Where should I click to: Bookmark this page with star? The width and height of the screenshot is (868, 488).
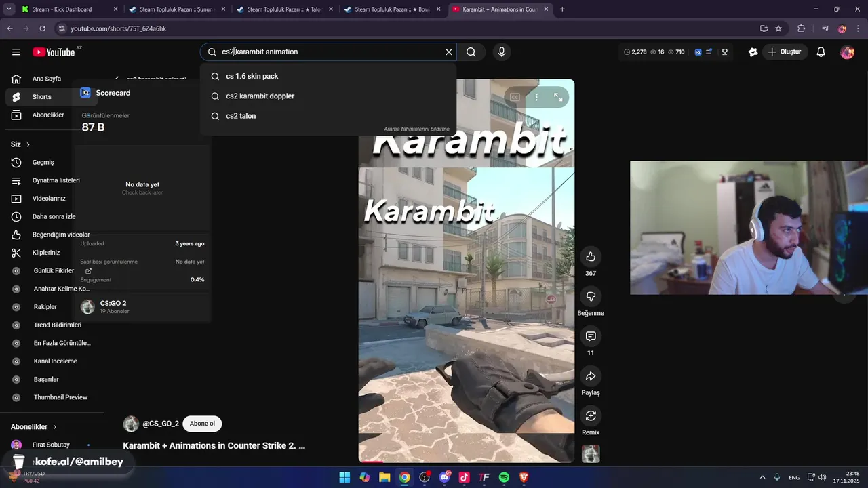778,28
